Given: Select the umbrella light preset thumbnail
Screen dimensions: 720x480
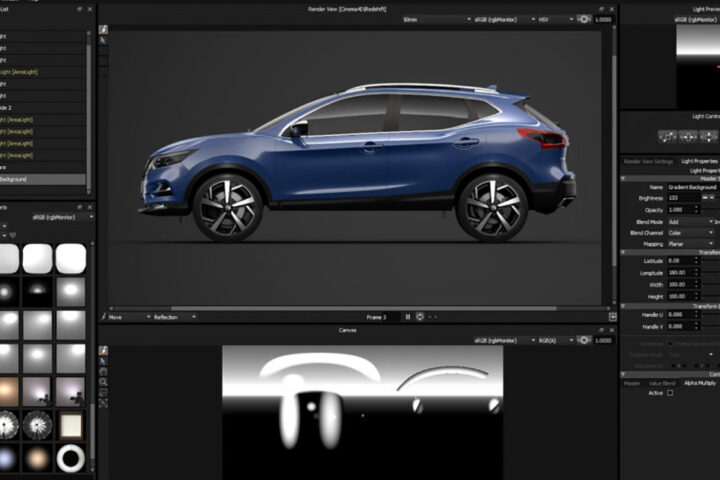Looking at the screenshot, I should 37,425.
